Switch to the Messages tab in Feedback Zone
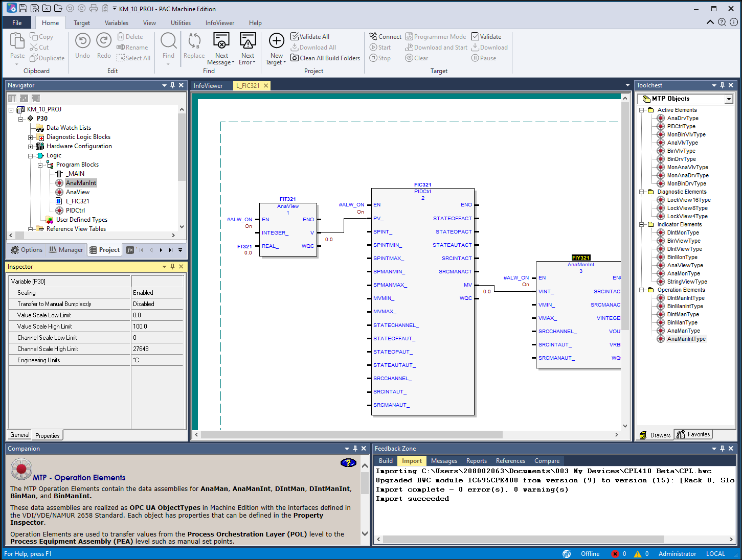Image resolution: width=742 pixels, height=560 pixels. 443,461
